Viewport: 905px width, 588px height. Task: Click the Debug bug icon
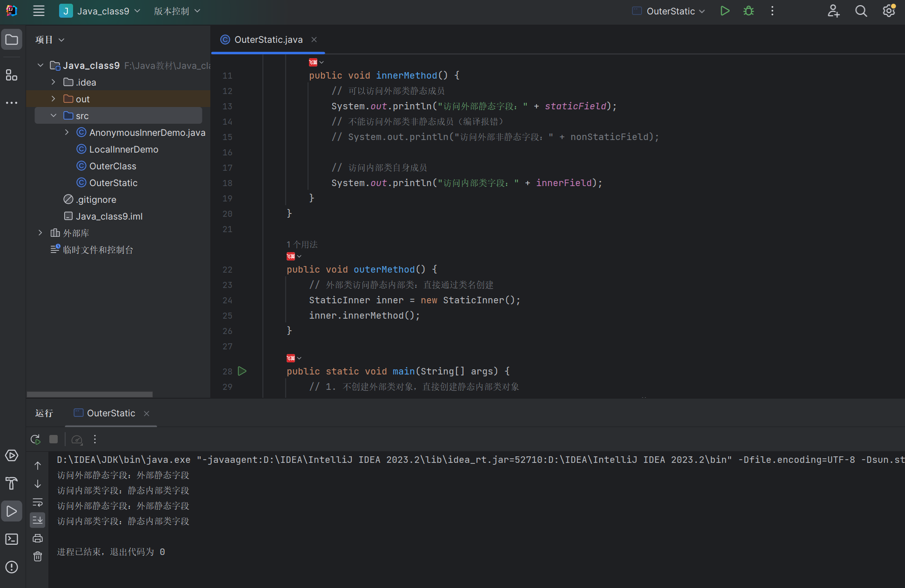[x=748, y=11]
